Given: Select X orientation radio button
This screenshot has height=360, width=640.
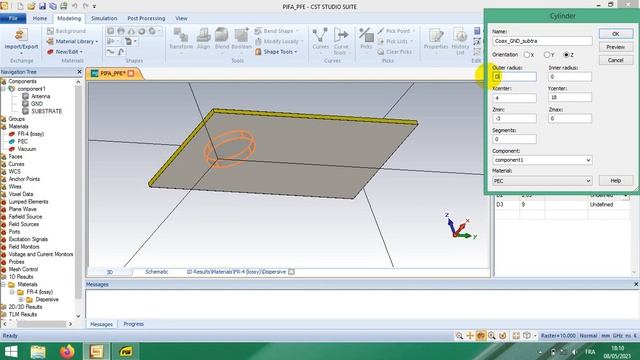Looking at the screenshot, I should (527, 55).
